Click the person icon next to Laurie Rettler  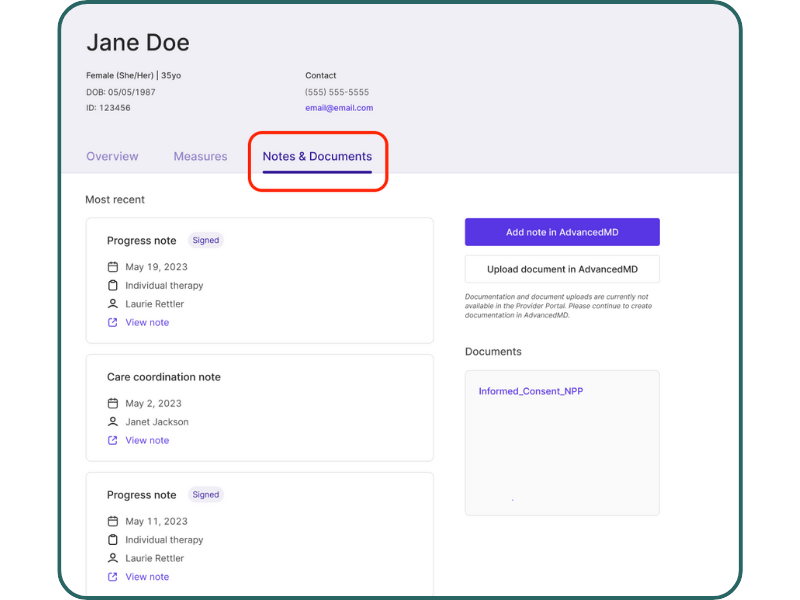[113, 304]
